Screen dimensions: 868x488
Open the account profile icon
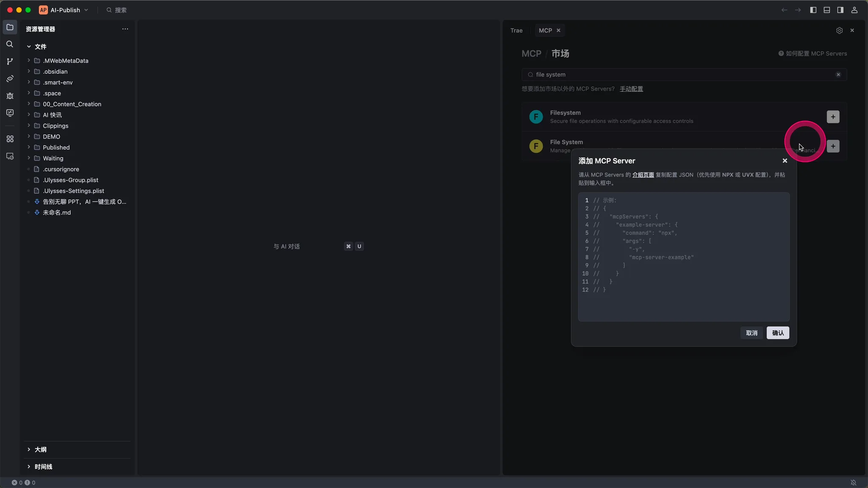[x=854, y=10]
